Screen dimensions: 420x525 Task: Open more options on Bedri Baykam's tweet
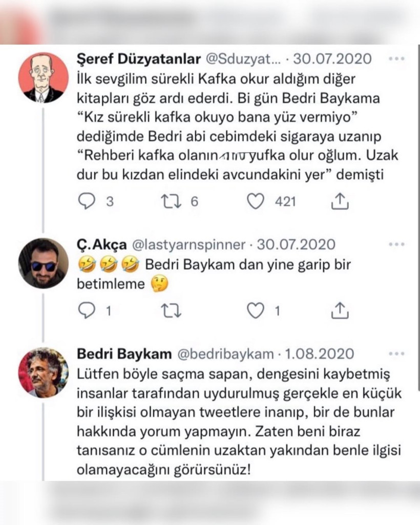(396, 353)
